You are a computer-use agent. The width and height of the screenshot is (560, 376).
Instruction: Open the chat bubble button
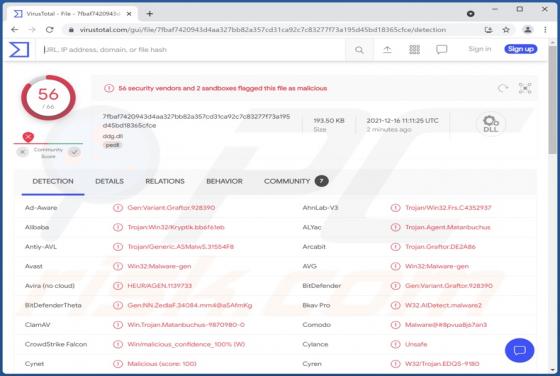[519, 350]
